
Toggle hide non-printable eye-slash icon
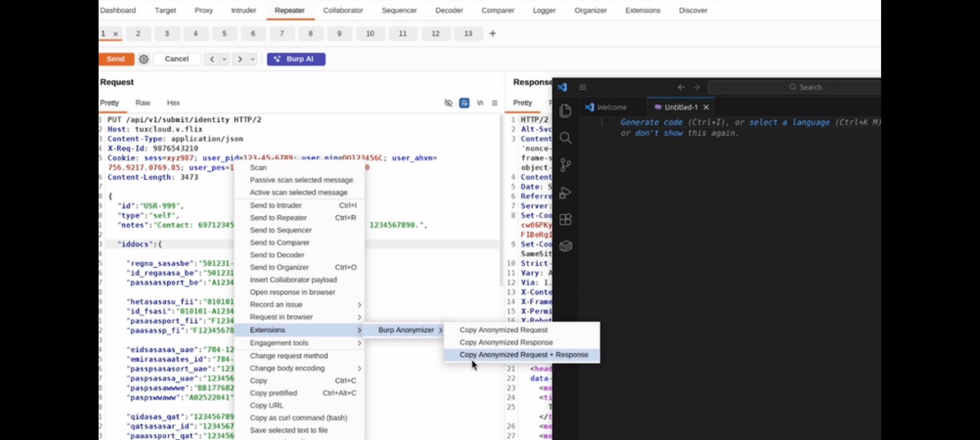(x=448, y=103)
